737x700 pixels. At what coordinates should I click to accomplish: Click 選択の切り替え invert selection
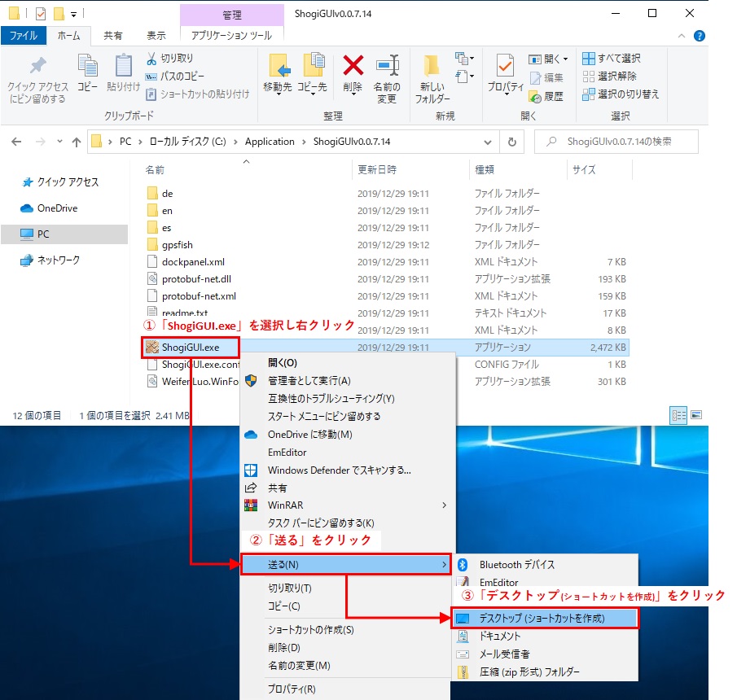click(x=621, y=94)
